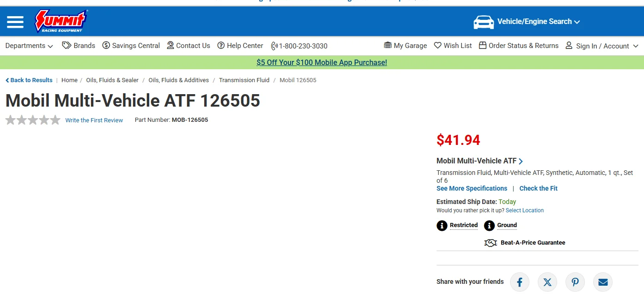Open the hamburger navigation menu

tap(15, 22)
